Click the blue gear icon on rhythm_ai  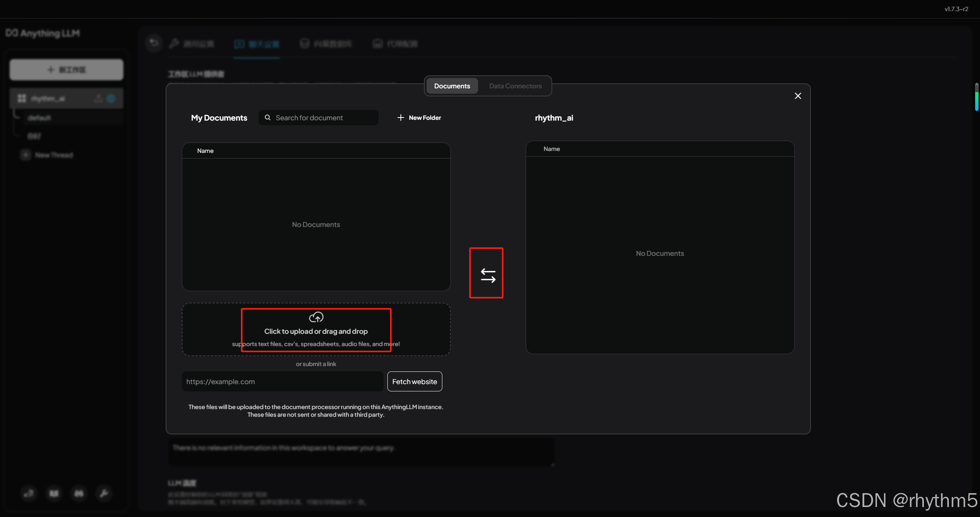111,99
